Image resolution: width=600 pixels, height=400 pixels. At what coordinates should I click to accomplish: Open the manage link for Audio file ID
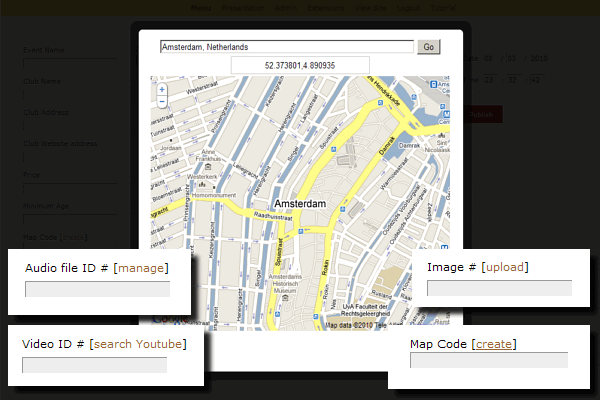pyautogui.click(x=141, y=268)
